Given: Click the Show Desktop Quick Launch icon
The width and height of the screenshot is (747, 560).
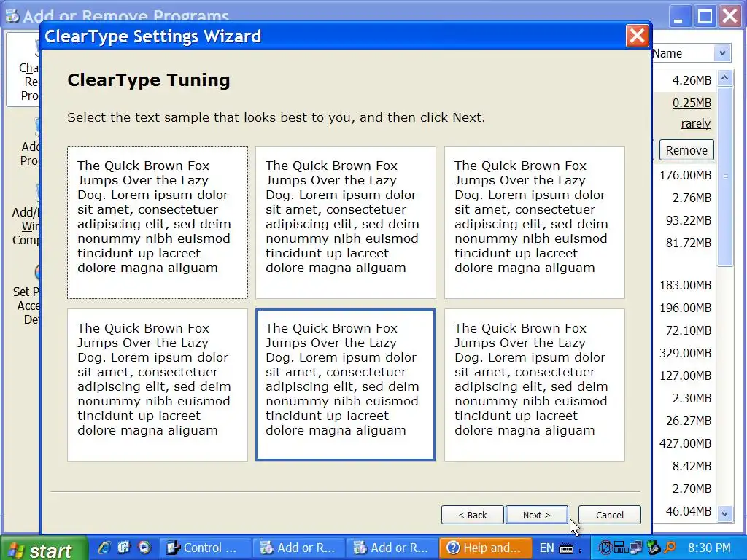Looking at the screenshot, I should [124, 548].
